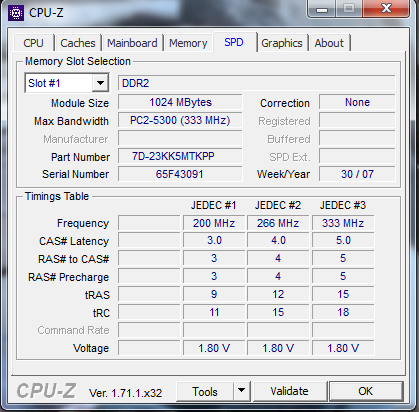Click JEDEC #1 frequency 200 MHz
Screen dimensions: 419x412
(x=214, y=223)
